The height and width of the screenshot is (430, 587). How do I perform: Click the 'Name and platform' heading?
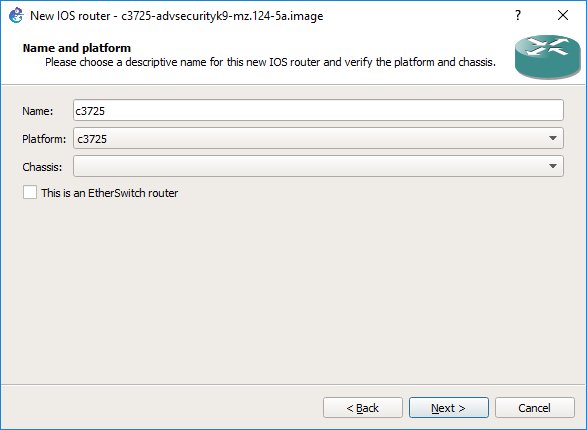coord(77,48)
